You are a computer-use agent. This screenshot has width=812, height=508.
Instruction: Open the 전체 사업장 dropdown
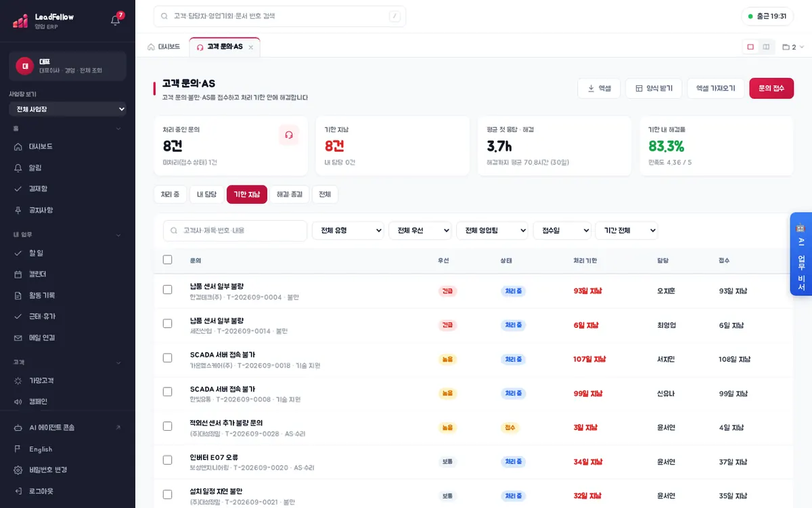[x=68, y=109]
